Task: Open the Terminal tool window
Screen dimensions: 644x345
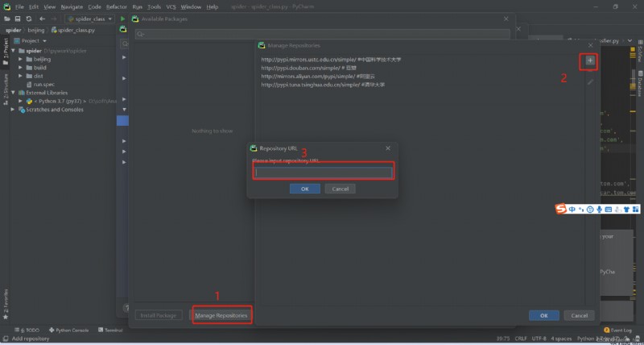Action: click(x=110, y=330)
